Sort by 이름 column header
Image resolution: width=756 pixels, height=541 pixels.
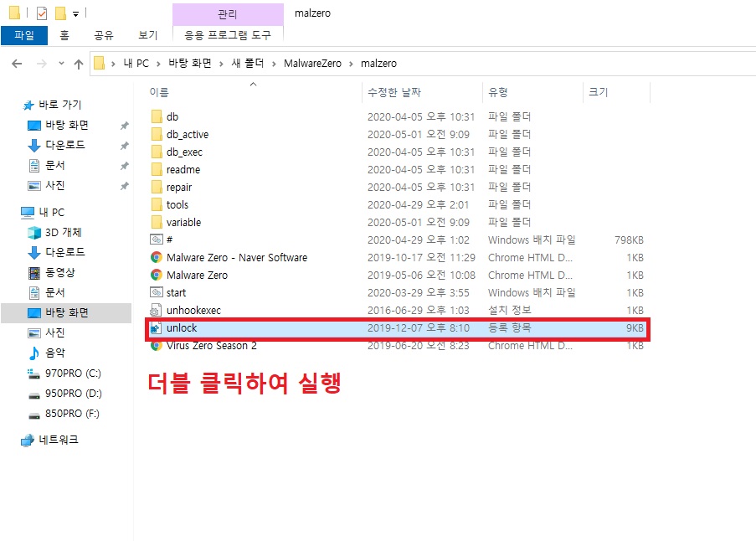pyautogui.click(x=158, y=92)
